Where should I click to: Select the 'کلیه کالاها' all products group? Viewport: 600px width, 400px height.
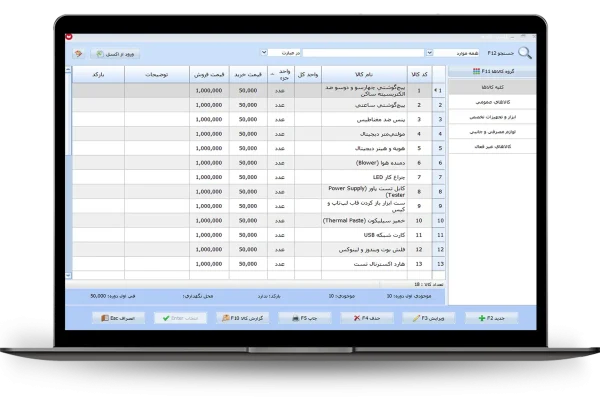point(492,87)
